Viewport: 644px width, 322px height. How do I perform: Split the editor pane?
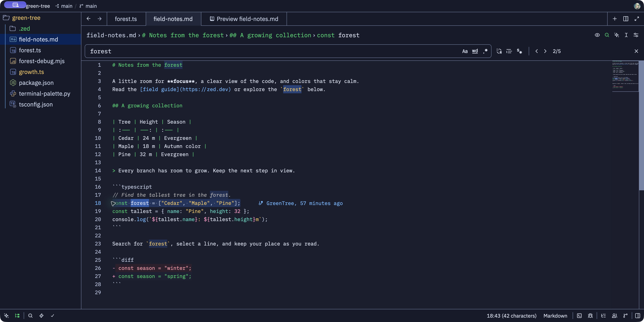coord(626,19)
